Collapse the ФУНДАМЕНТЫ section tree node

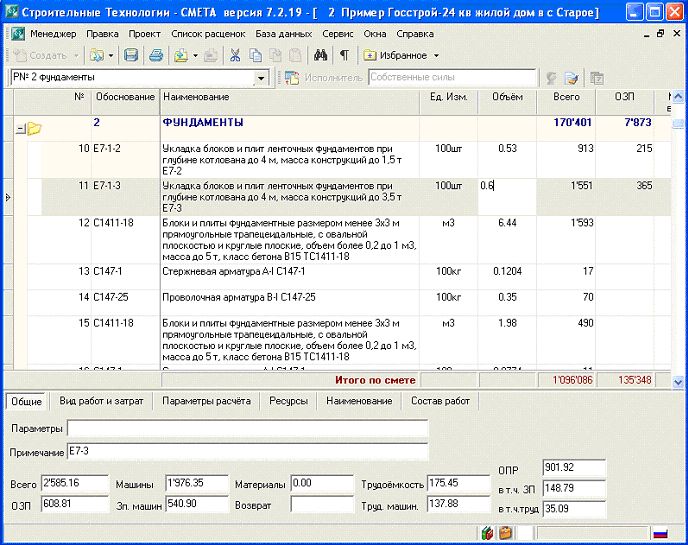[21, 129]
